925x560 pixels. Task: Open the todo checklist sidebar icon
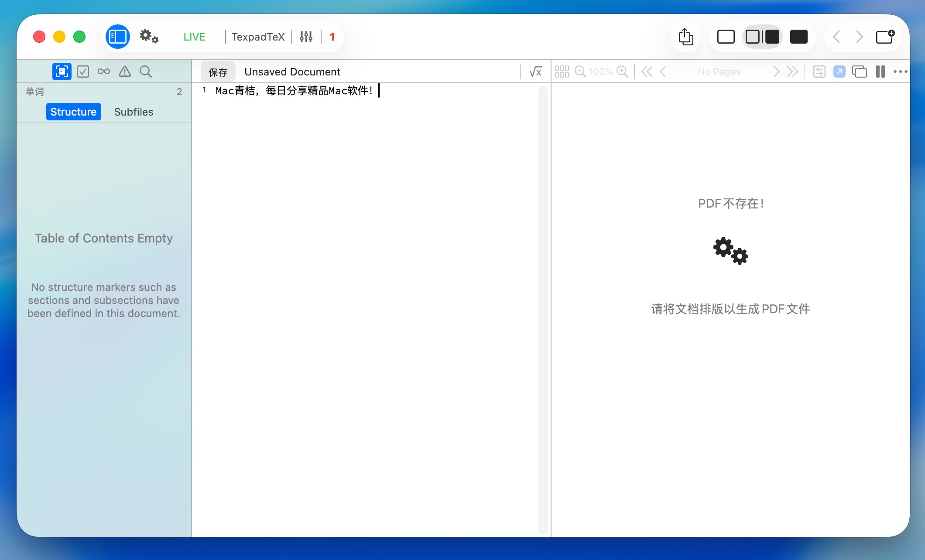point(83,72)
